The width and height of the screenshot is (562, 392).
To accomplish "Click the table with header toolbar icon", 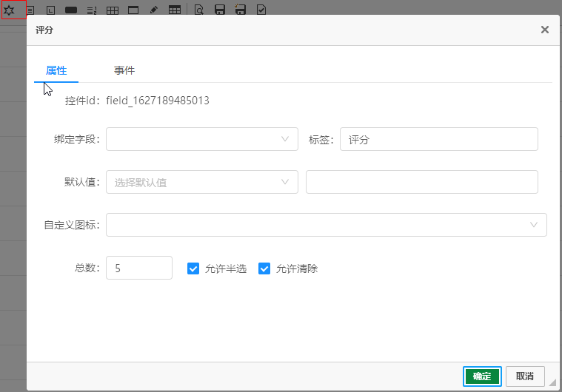I will click(x=175, y=10).
